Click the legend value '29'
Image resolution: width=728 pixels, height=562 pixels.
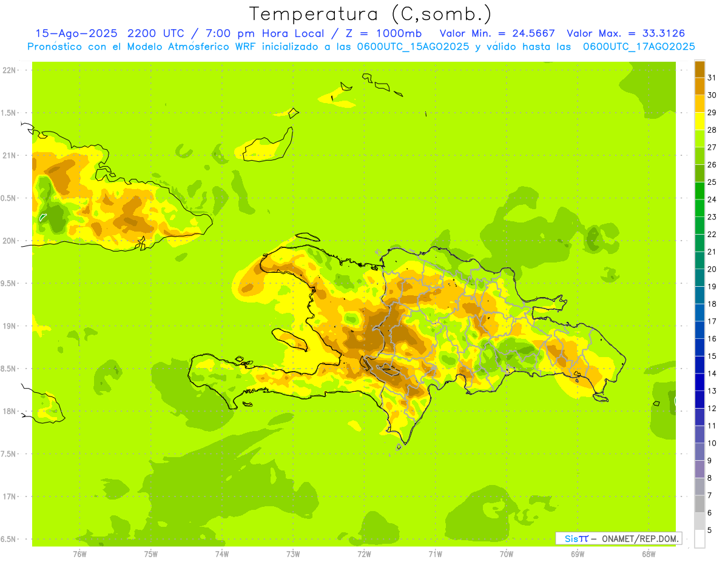click(712, 113)
